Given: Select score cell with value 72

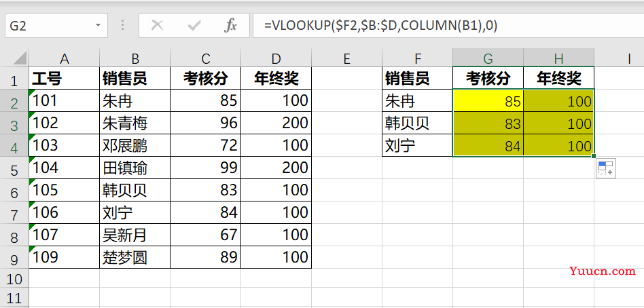Looking at the screenshot, I should tap(205, 145).
